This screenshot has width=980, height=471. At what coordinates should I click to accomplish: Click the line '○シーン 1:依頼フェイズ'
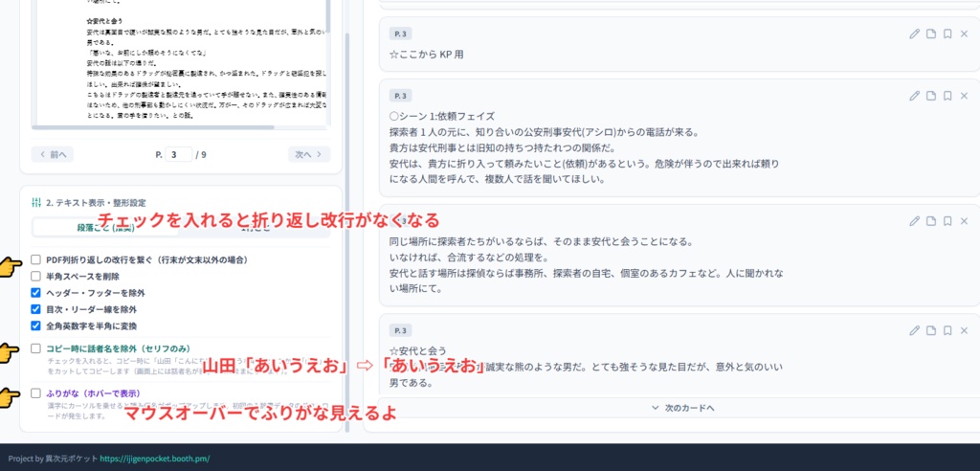[x=441, y=117]
